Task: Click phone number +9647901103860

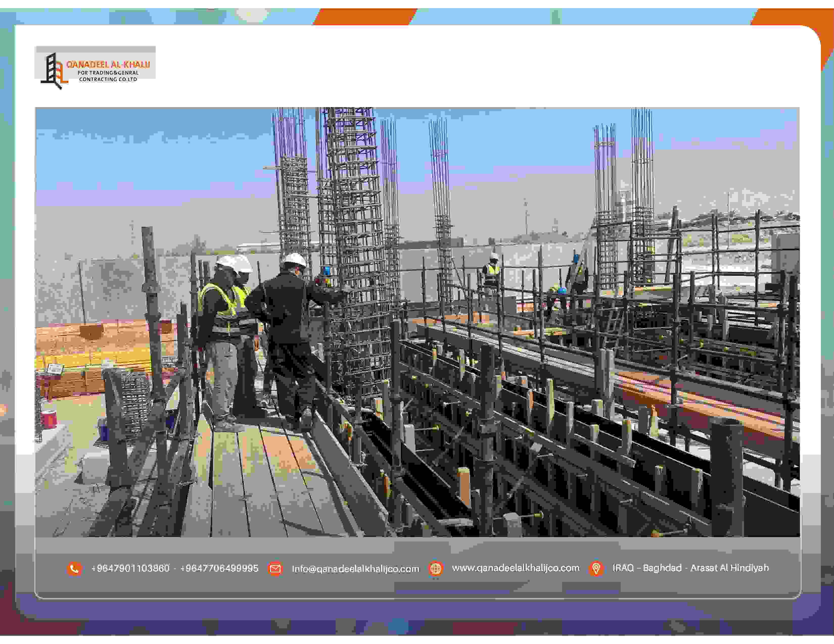Action: [130, 568]
